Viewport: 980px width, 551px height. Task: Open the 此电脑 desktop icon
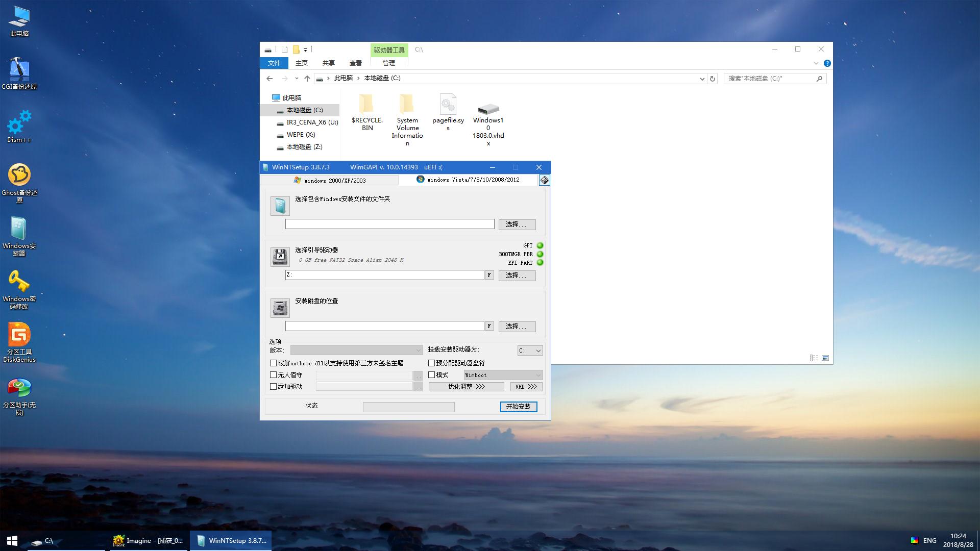(19, 21)
